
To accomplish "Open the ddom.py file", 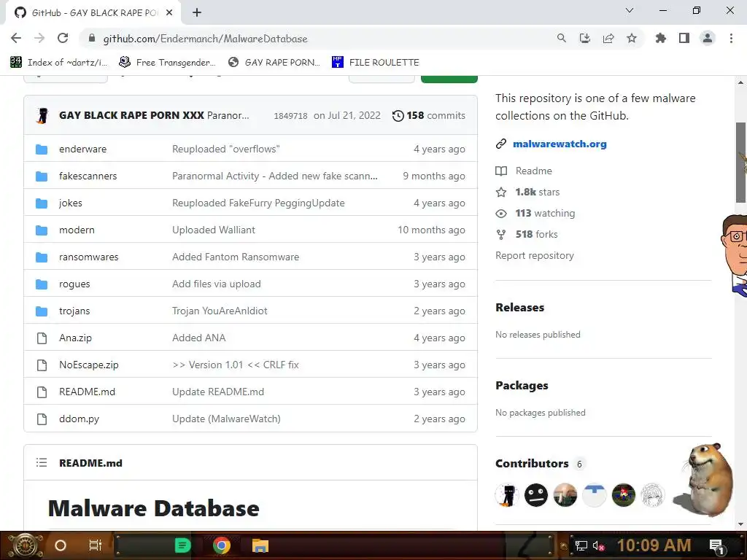I will pyautogui.click(x=79, y=419).
